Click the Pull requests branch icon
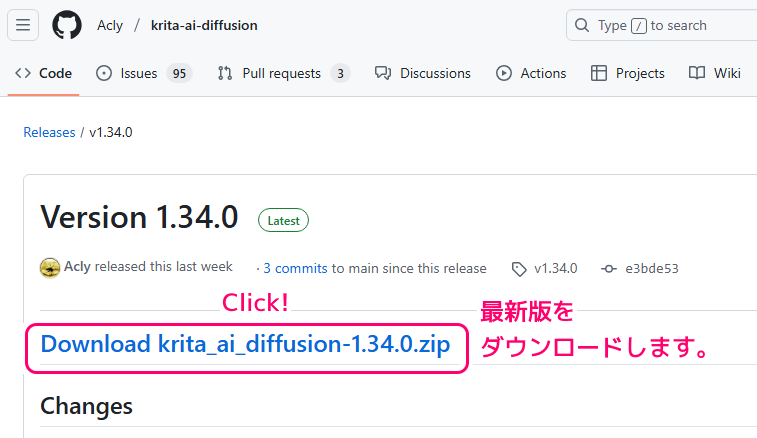This screenshot has width=757, height=438. 224,73
